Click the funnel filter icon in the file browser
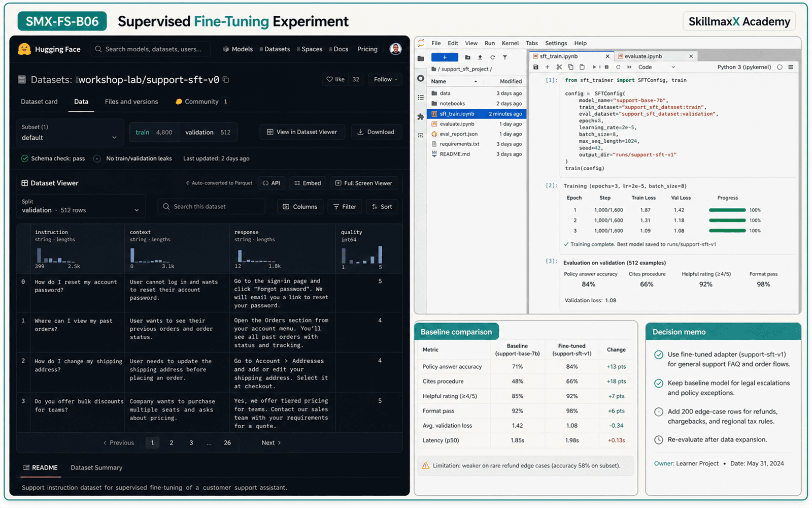The height and width of the screenshot is (508, 812). 505,57
